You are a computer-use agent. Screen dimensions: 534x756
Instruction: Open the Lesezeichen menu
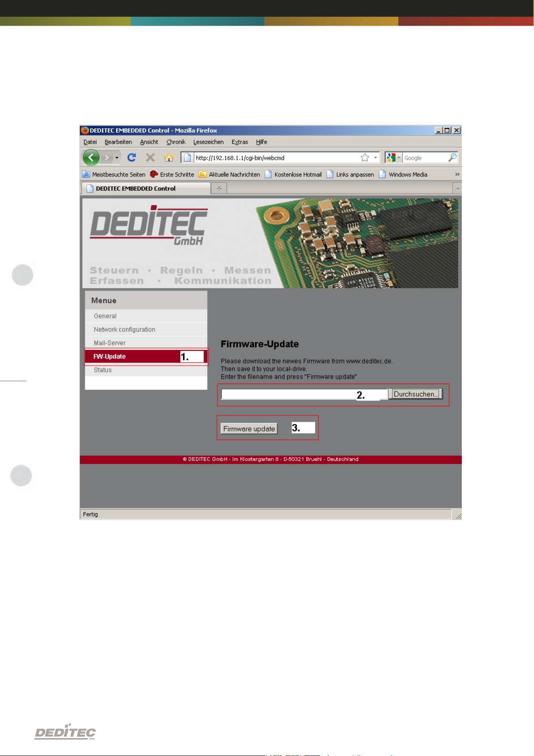(x=208, y=142)
